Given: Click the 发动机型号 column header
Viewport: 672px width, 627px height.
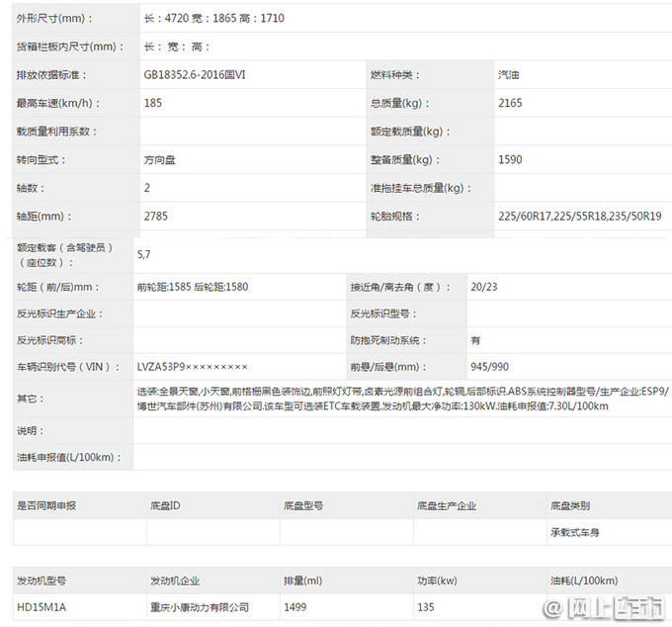Looking at the screenshot, I should click(x=42, y=582).
